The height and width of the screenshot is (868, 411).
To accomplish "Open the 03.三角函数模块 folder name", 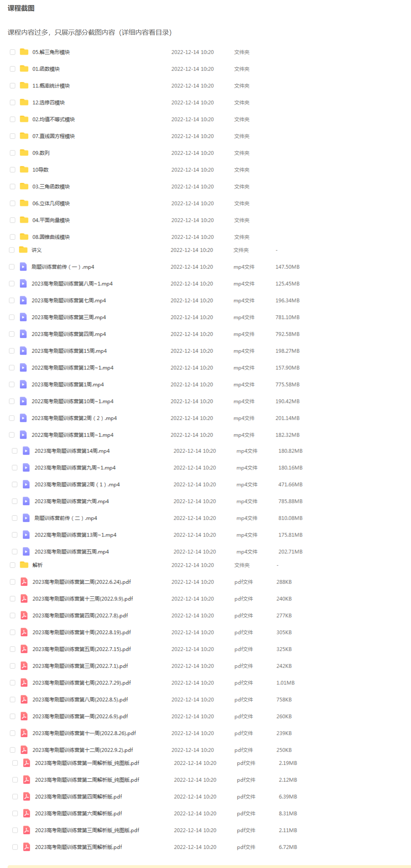I will (51, 186).
